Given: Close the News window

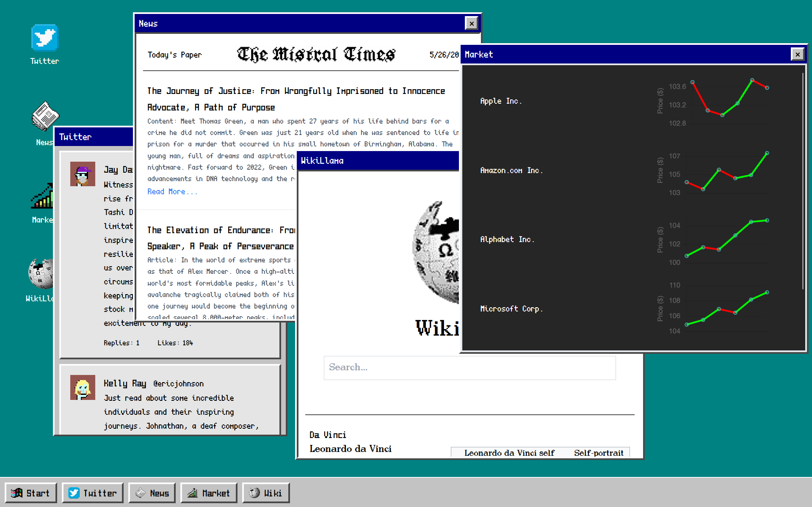Looking at the screenshot, I should (x=471, y=23).
